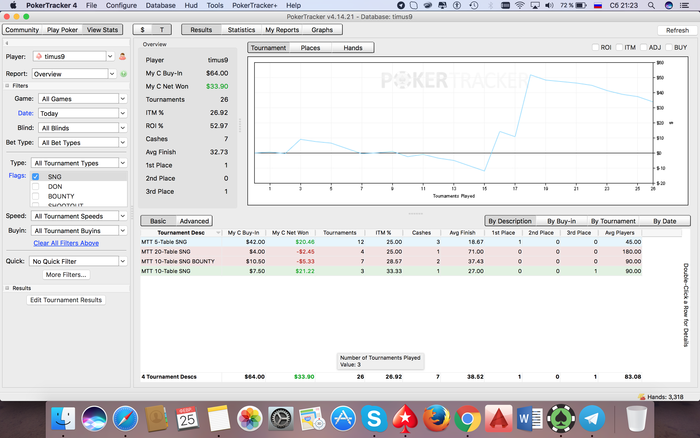This screenshot has width=700, height=438.
Task: Enable the ITM graph checkbox
Action: click(x=619, y=47)
